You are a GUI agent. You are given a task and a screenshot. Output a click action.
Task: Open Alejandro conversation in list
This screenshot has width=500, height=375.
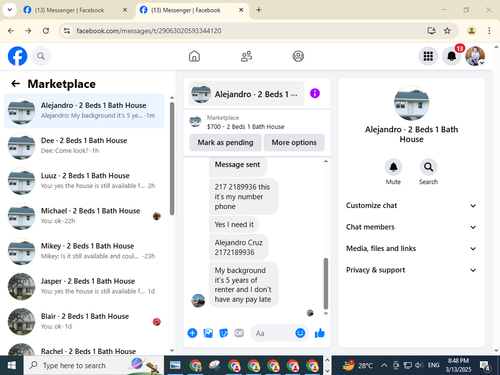[84, 111]
